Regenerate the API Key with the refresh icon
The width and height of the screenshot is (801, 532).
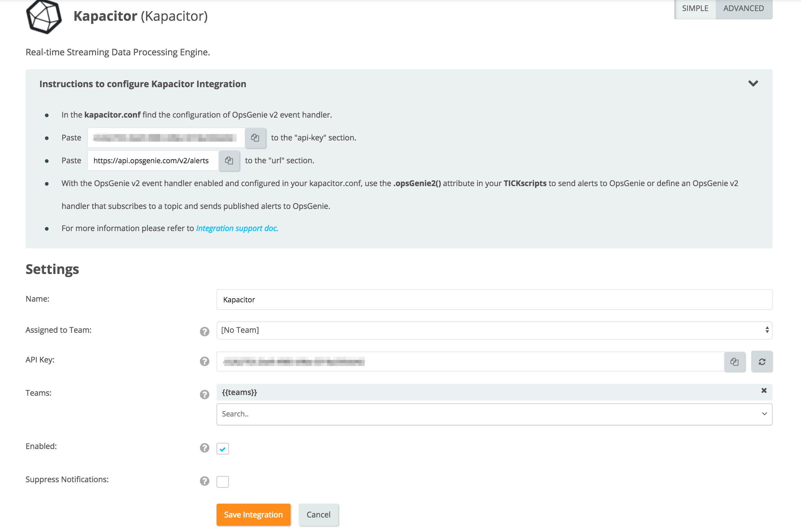(x=762, y=361)
